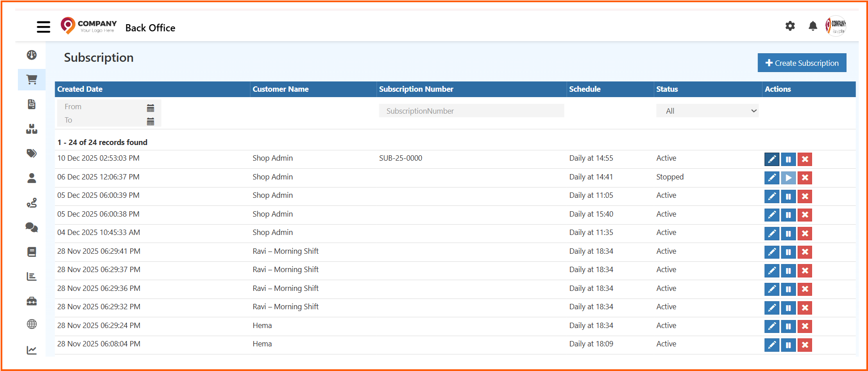Open the route sidebar icon

click(x=32, y=203)
